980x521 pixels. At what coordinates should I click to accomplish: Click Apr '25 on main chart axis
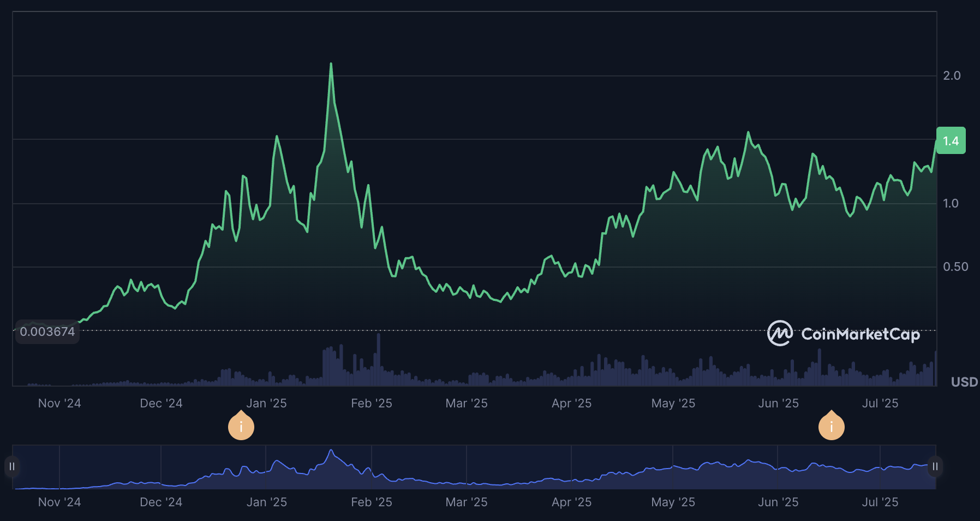[571, 403]
